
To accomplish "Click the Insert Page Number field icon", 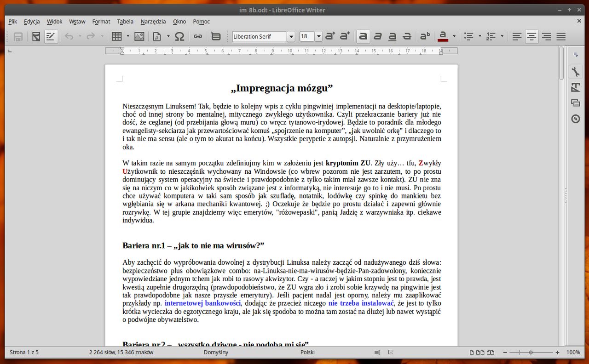I will [157, 36].
